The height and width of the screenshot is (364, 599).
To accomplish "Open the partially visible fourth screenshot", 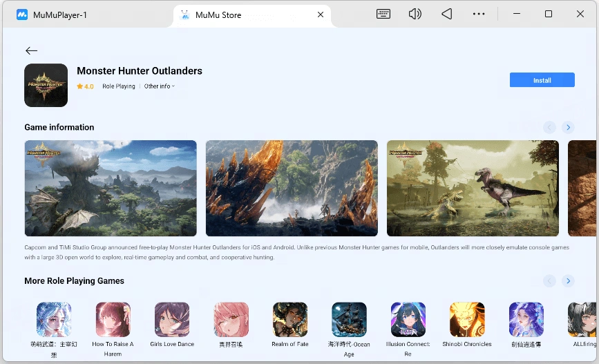I will coord(582,189).
